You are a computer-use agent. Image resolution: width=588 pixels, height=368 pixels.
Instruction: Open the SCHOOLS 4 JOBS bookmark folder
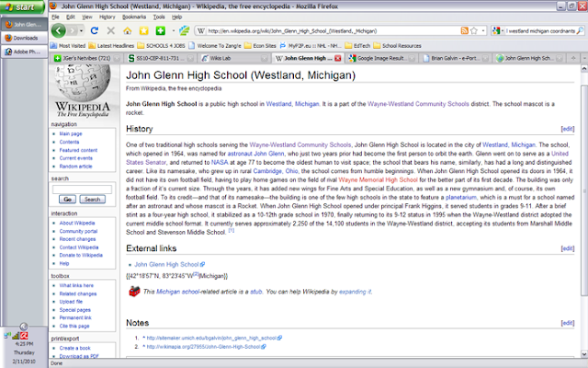coord(161,46)
